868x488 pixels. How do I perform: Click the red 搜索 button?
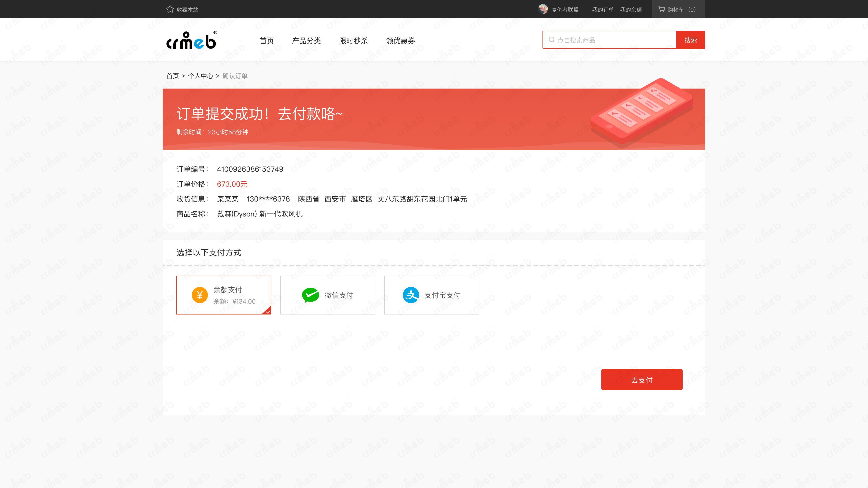point(690,40)
